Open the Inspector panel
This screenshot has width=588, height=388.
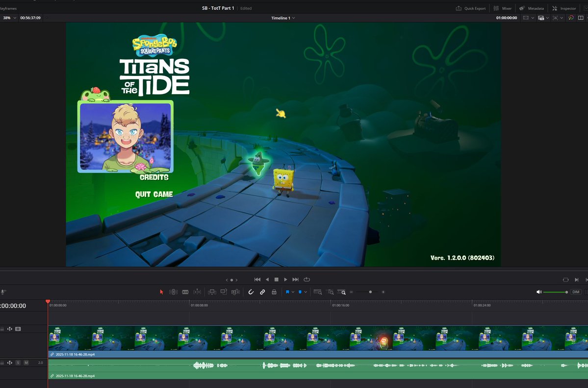click(564, 8)
